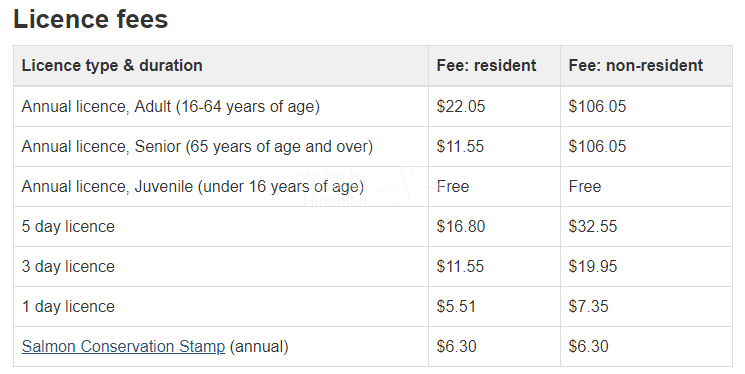The image size is (745, 374).
Task: Select the resident Free juvenile cell
Action: click(x=453, y=186)
